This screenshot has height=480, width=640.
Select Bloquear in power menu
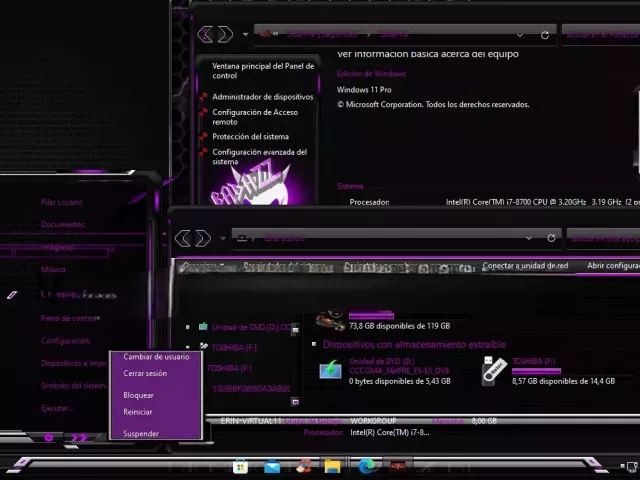point(138,395)
